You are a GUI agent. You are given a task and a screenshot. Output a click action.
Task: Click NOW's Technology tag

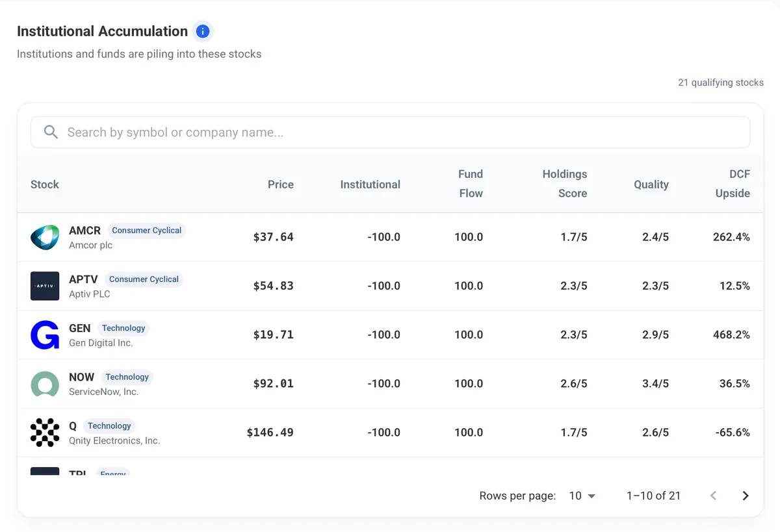[127, 377]
